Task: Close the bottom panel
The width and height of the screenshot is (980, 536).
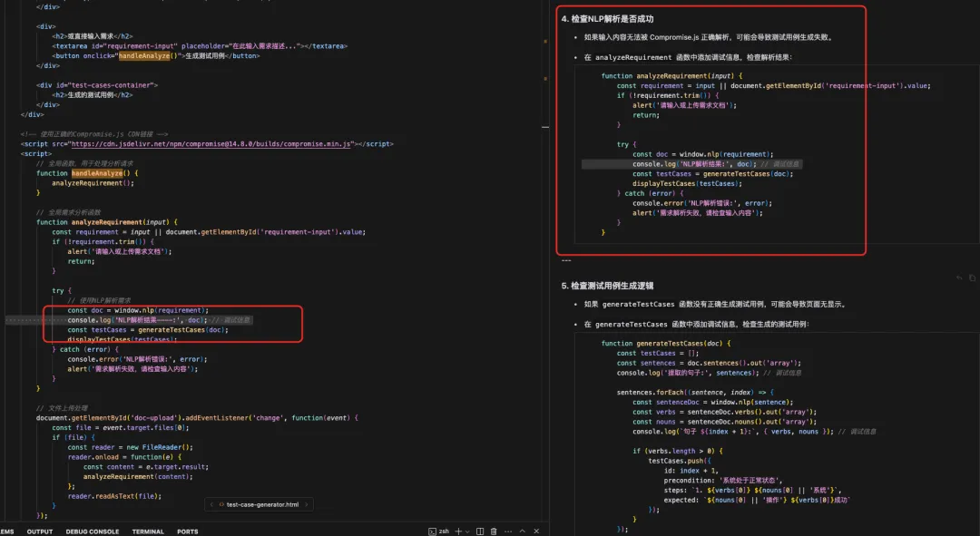Action: 536,531
